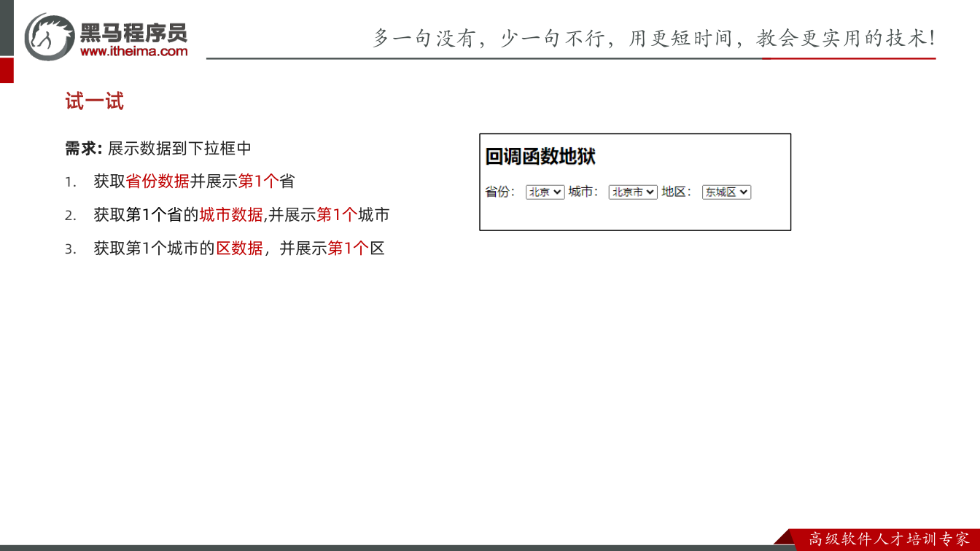Expand the 城市 dropdown showing 北京市
Screen dimensions: 980x551
[x=633, y=192]
